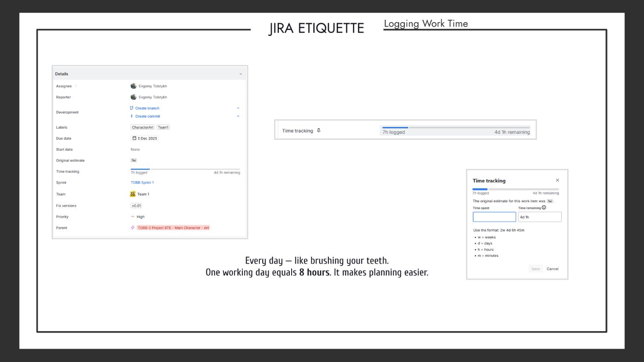
Task: Click the info icon next to Time remaining
Action: pos(544,207)
